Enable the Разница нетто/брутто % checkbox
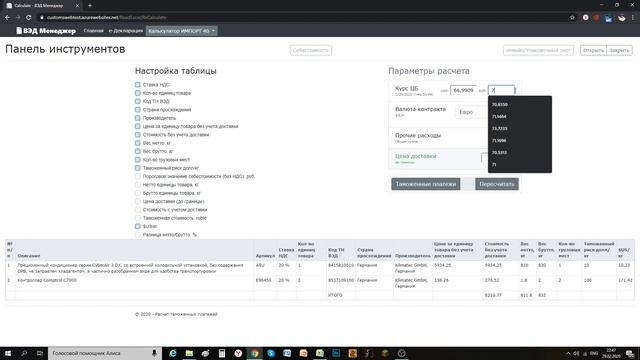Viewport: 640px width, 360px height. [138, 235]
